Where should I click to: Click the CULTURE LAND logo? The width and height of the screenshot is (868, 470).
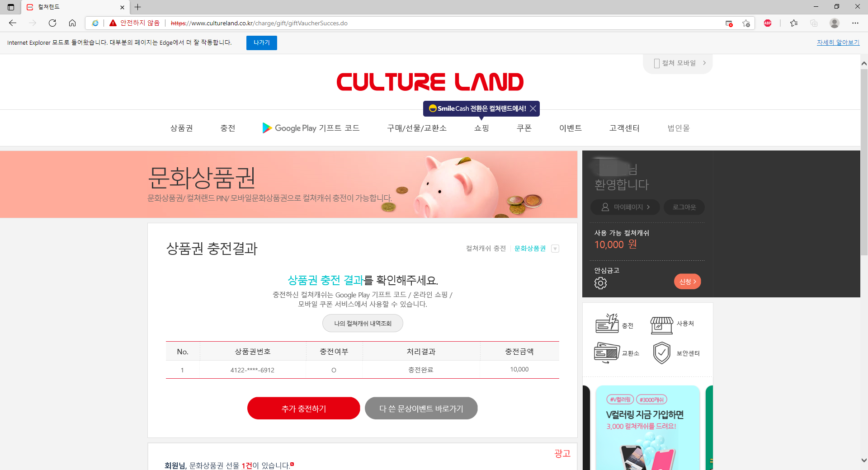(430, 82)
